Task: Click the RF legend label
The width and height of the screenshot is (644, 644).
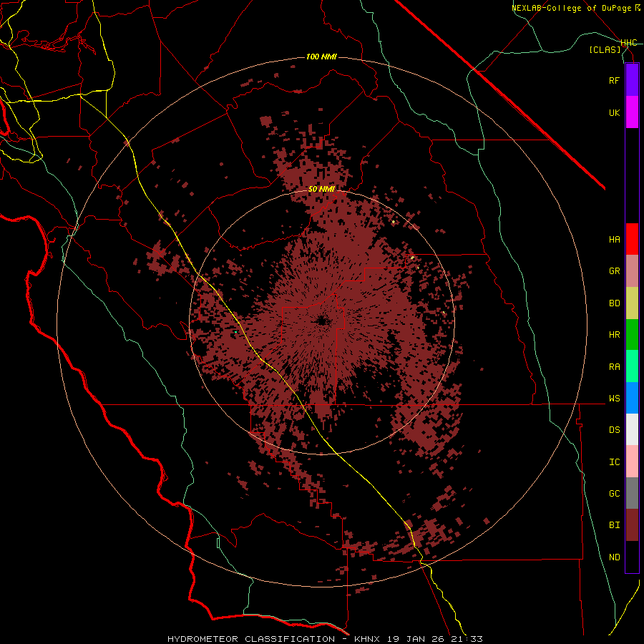Action: [x=614, y=80]
